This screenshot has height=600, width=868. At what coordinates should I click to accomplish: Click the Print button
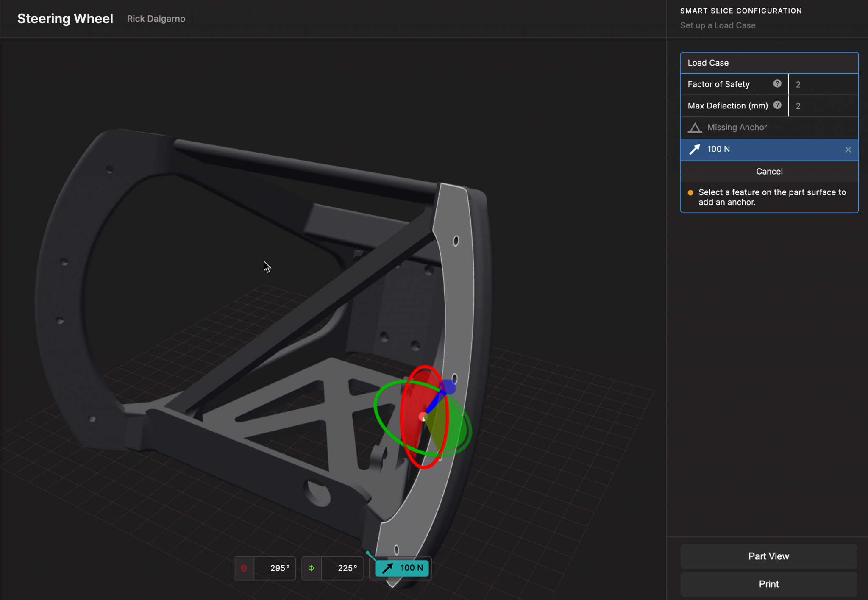768,584
